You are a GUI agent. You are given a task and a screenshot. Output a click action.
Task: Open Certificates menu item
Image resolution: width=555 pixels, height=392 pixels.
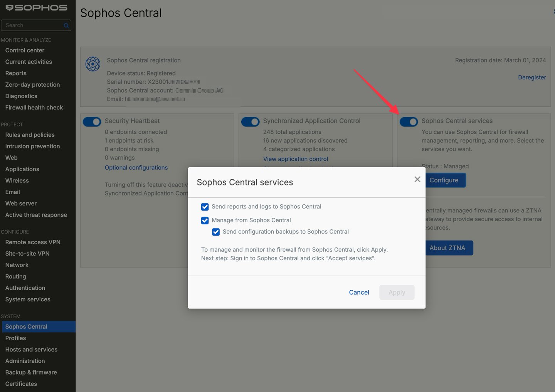coord(21,384)
